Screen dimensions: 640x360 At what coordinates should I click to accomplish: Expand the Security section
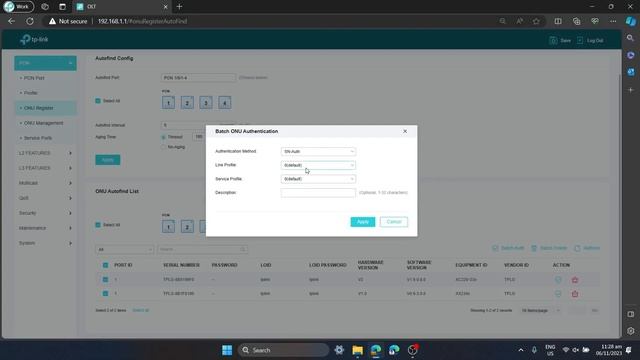click(45, 213)
